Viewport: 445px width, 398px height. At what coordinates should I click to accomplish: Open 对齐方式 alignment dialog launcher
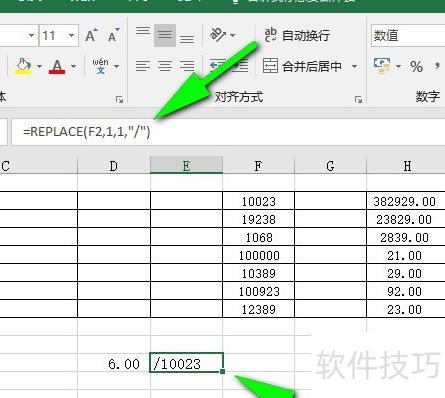point(358,99)
